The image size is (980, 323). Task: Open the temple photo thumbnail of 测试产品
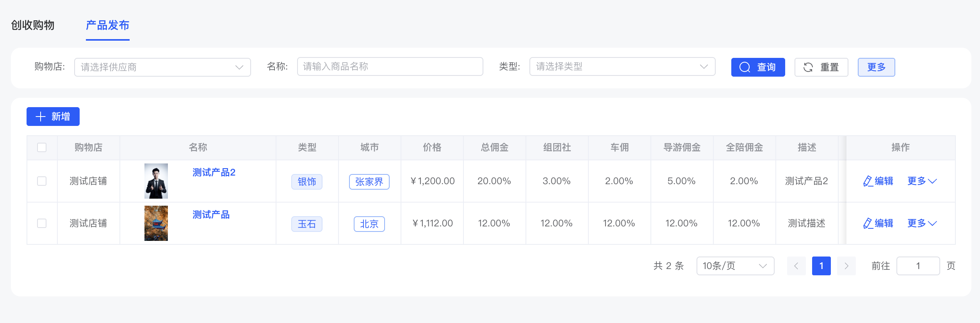tap(156, 223)
